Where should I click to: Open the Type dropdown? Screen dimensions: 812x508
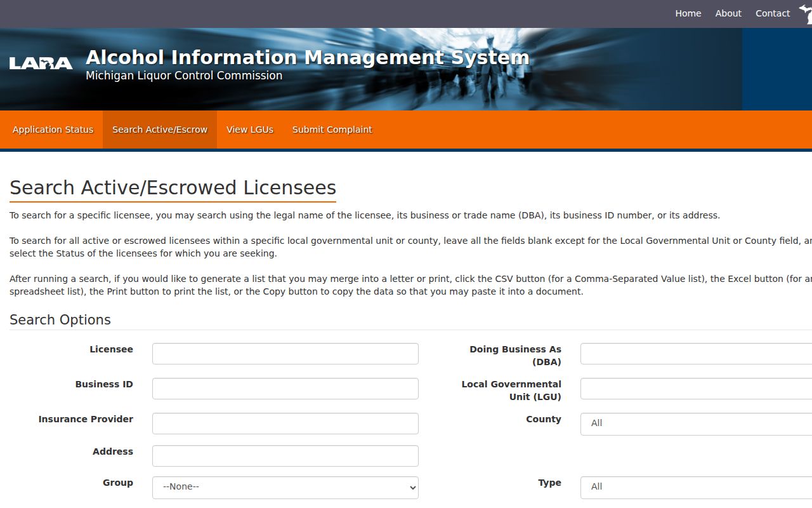point(696,487)
